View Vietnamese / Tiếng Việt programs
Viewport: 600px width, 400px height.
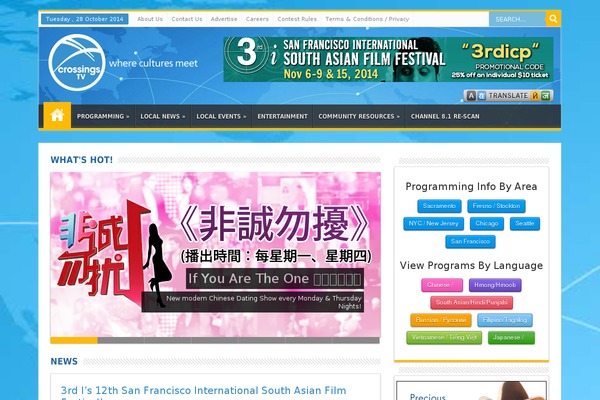pyautogui.click(x=444, y=338)
